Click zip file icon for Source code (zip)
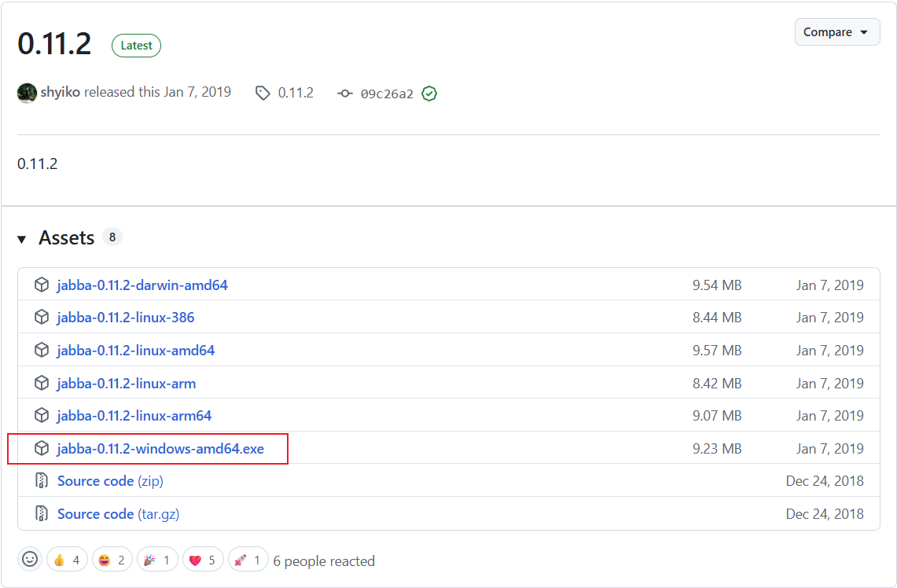This screenshot has height=588, width=897. [x=42, y=480]
